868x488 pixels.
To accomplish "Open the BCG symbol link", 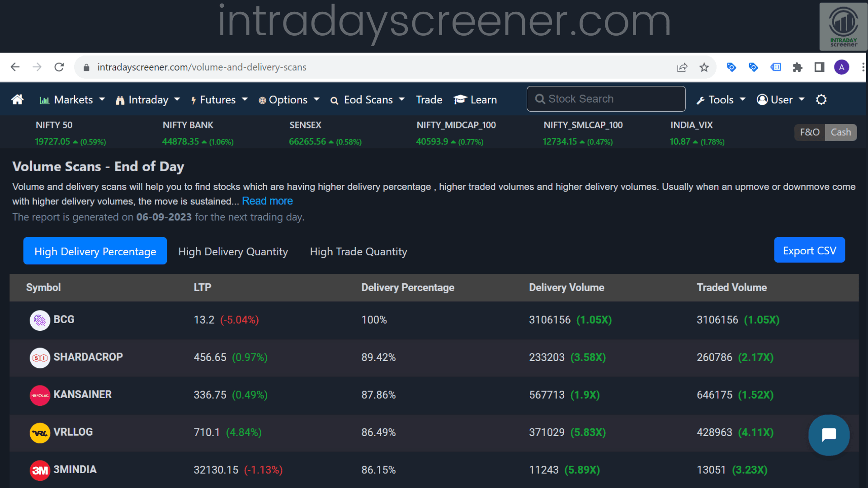I will [x=64, y=319].
